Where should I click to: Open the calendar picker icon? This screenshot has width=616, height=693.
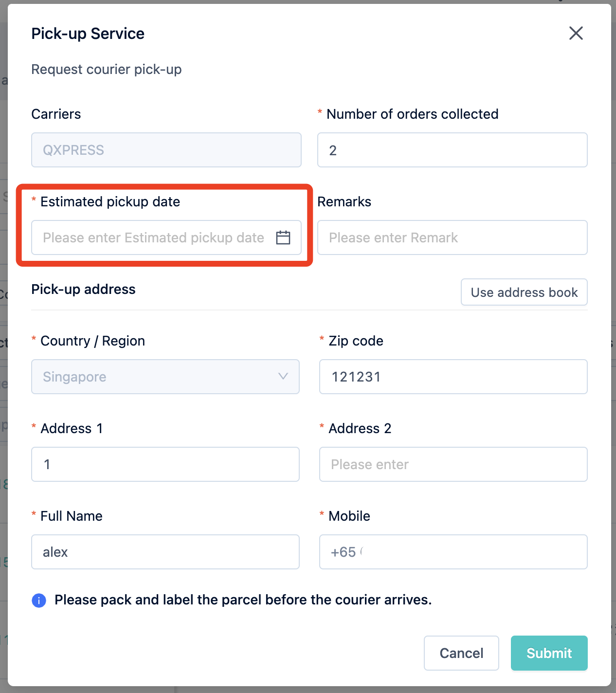coord(283,237)
